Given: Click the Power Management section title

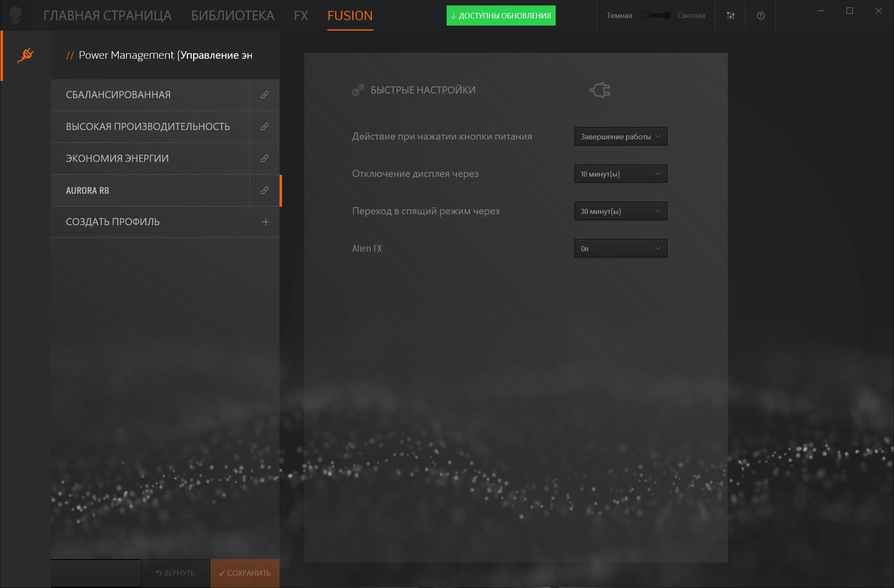Looking at the screenshot, I should coord(165,55).
